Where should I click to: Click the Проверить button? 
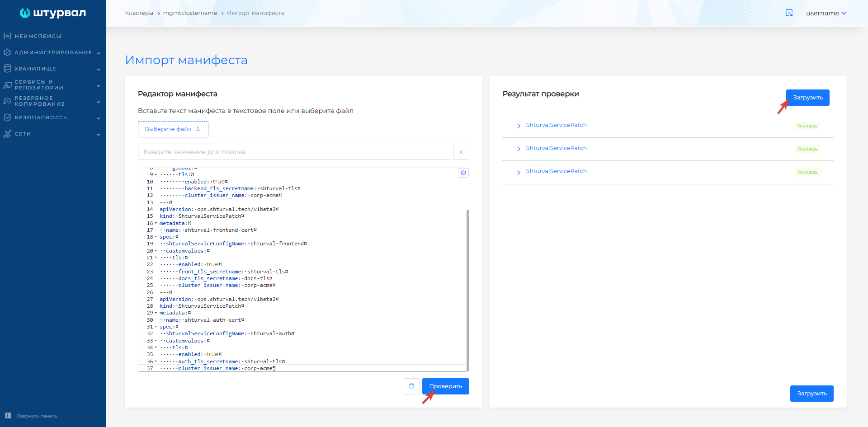[x=446, y=386]
